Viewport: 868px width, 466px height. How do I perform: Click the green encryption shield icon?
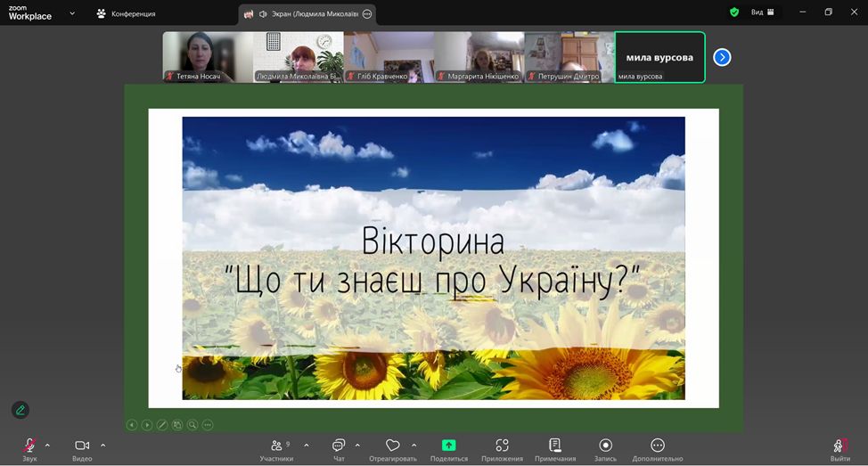(x=734, y=12)
